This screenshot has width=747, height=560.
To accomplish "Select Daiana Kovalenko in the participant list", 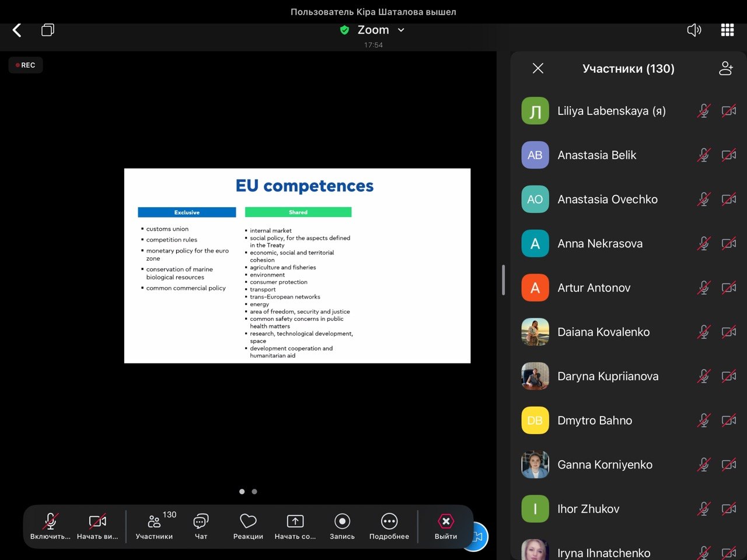I will coord(603,332).
